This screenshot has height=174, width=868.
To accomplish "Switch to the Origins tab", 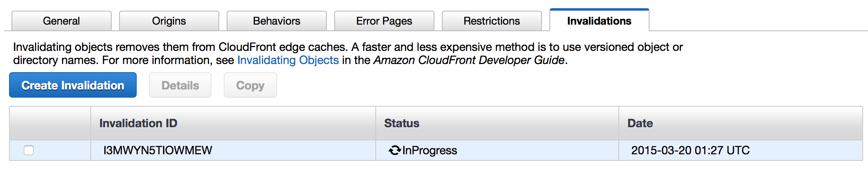I will [x=169, y=21].
